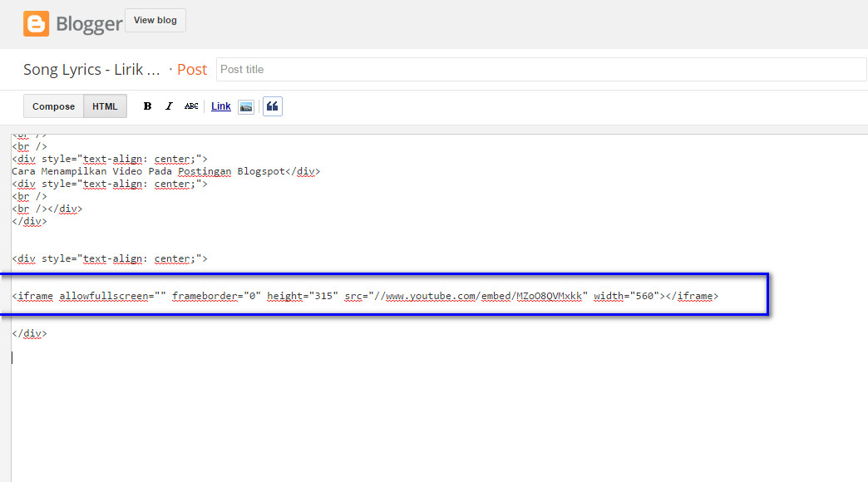This screenshot has width=868, height=482.
Task: Click the orange Blogger logo icon
Action: pos(36,24)
